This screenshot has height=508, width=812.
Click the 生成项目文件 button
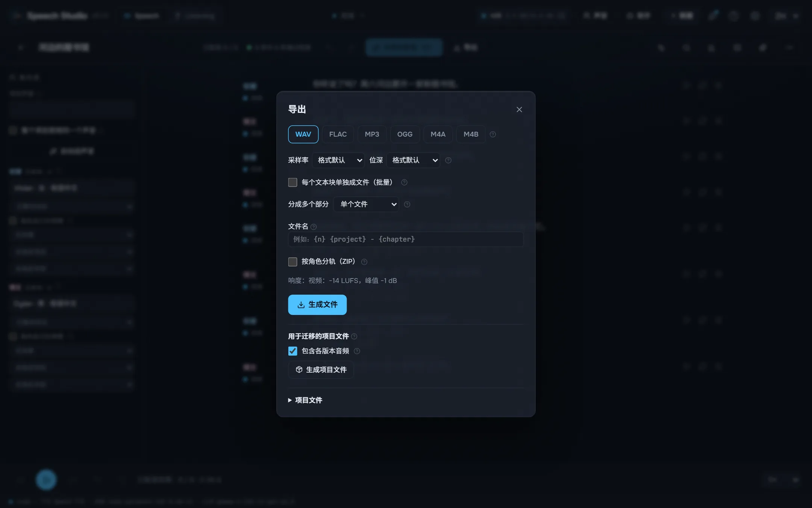pos(321,370)
